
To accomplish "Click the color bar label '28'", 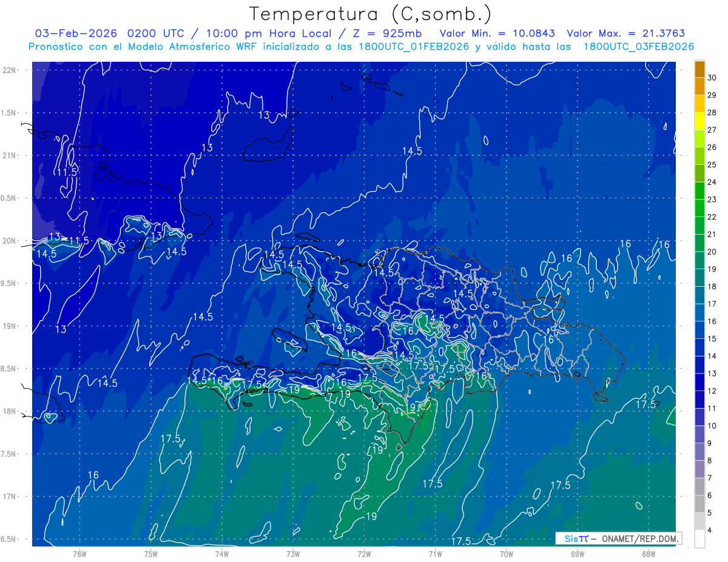I will [712, 113].
